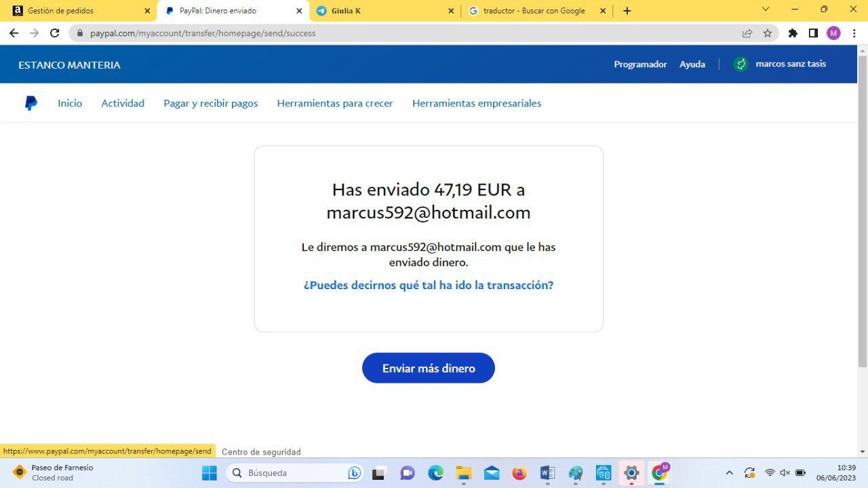Open the Chrome extensions puzzle icon
This screenshot has height=488, width=868.
coord(793,33)
